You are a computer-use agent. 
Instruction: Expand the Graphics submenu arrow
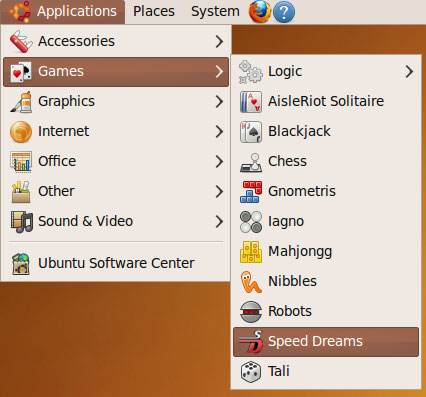[219, 101]
